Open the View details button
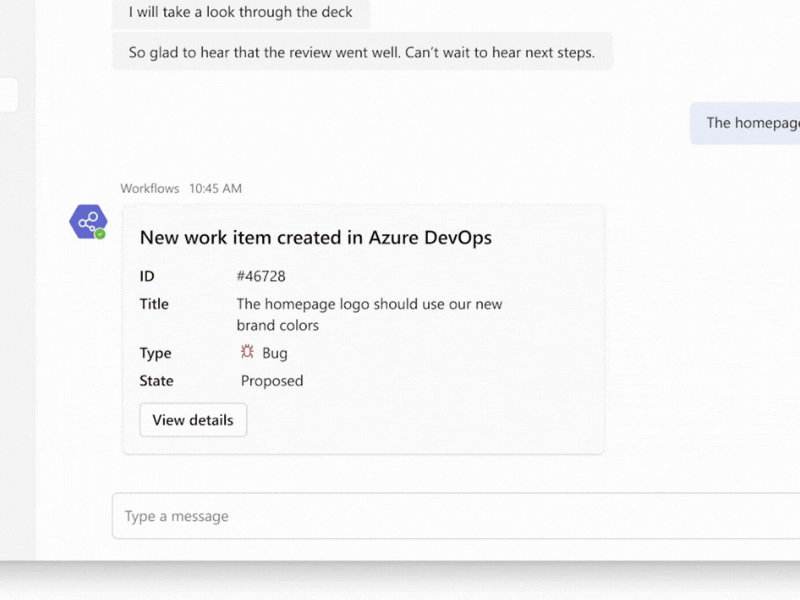Image resolution: width=800 pixels, height=600 pixels. click(x=193, y=420)
